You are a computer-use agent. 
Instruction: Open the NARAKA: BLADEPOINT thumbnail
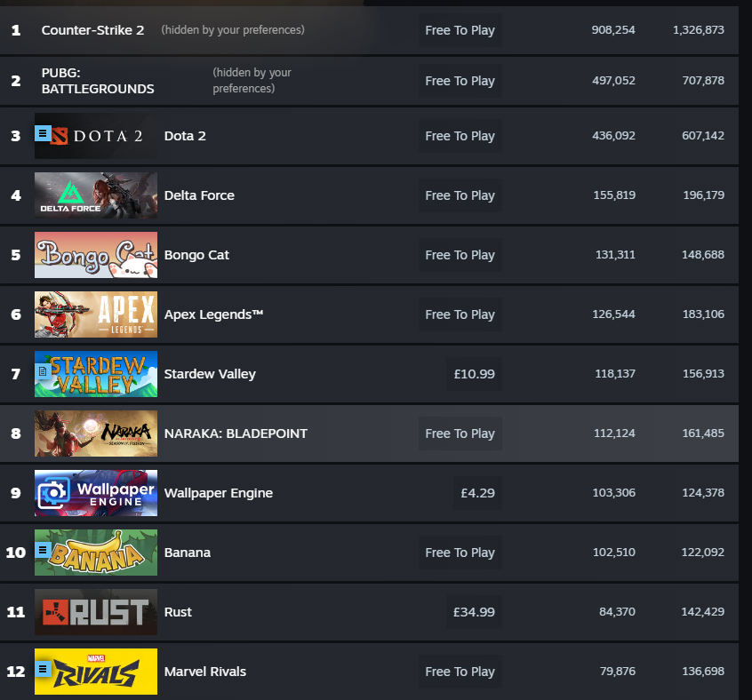tap(96, 434)
